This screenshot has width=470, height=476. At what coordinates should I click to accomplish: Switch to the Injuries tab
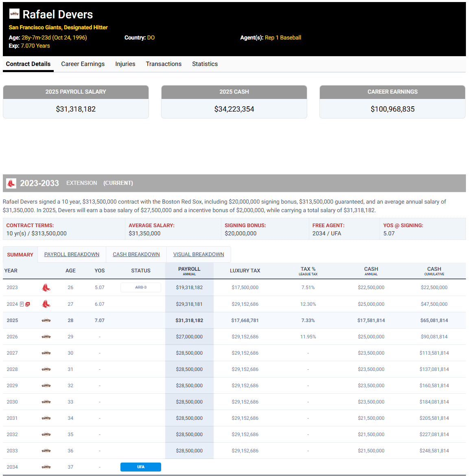pos(125,64)
